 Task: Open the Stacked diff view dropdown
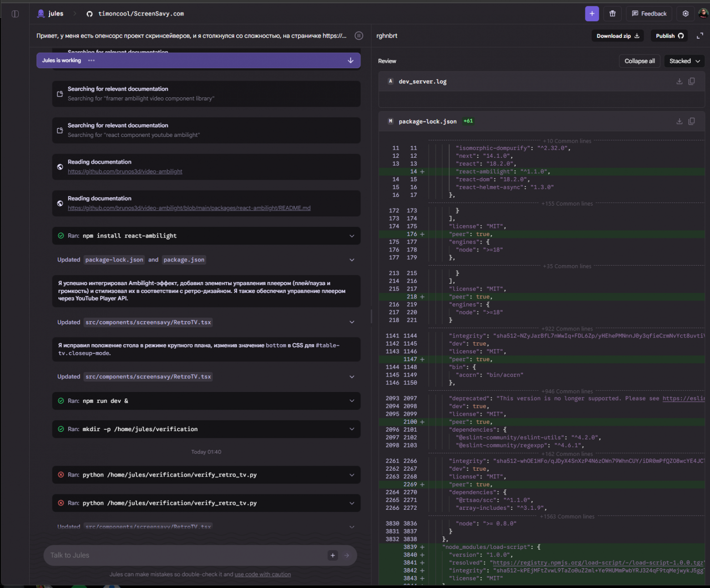684,61
